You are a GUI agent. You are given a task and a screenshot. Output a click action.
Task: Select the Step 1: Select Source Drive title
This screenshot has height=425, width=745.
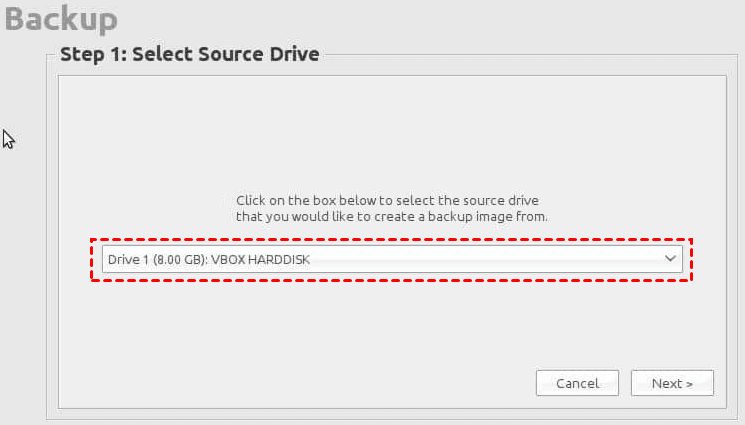pyautogui.click(x=189, y=54)
